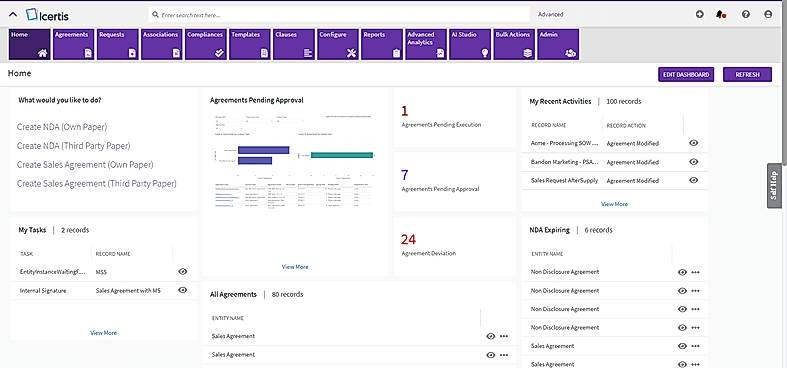Select Create NDA (Third Party Paper)

click(73, 146)
